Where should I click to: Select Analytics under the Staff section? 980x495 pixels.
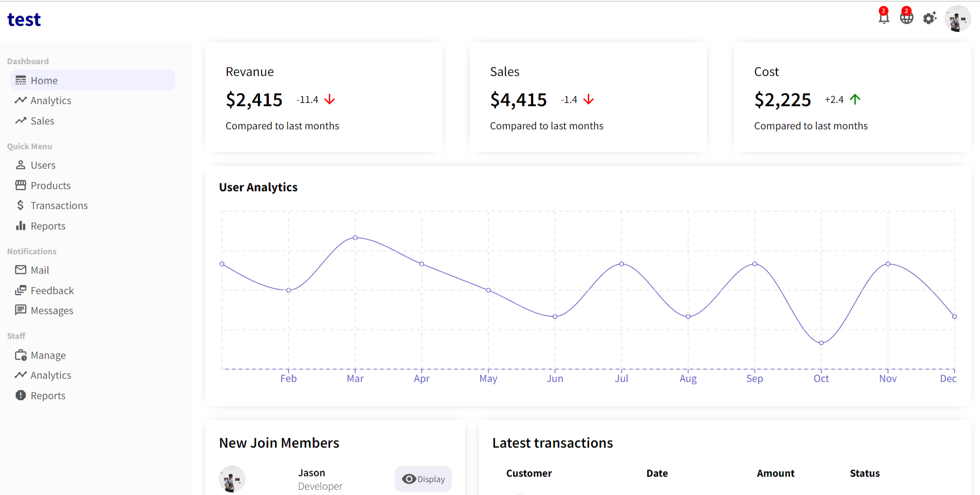[51, 375]
